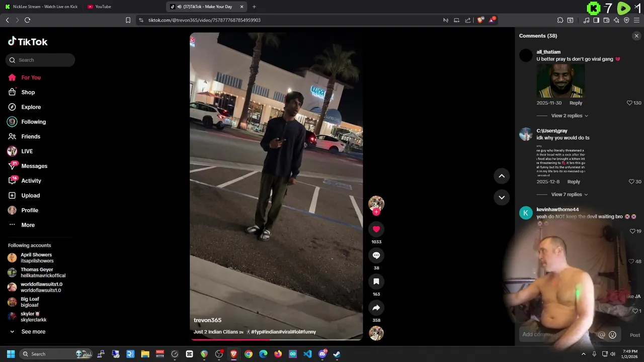Expand View 2 replies under all_thatiam

point(570,116)
